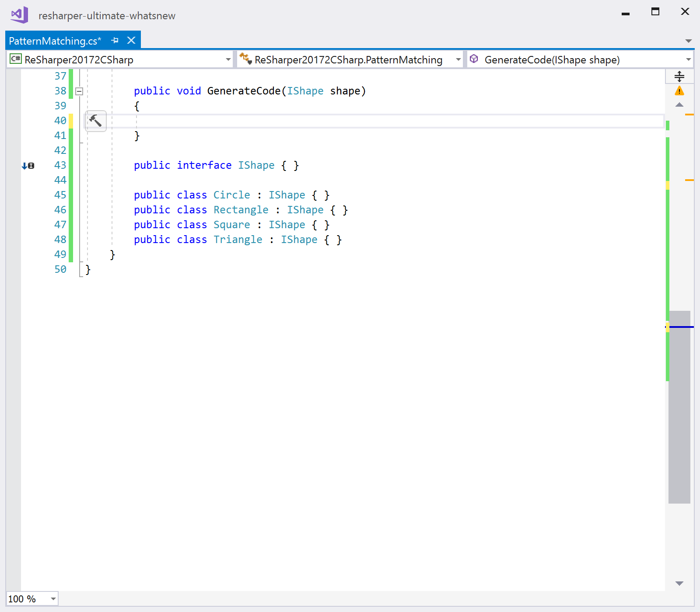Click the ReSharper warning status indicator

[x=679, y=91]
